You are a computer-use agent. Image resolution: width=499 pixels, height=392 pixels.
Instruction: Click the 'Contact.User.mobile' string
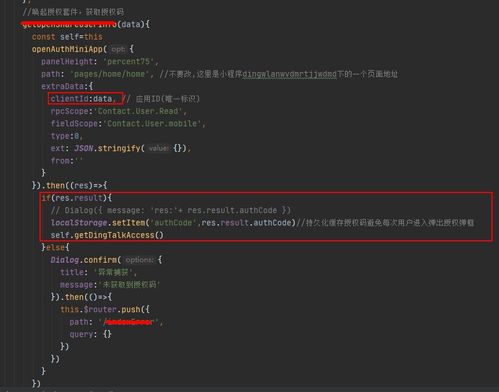pos(153,123)
